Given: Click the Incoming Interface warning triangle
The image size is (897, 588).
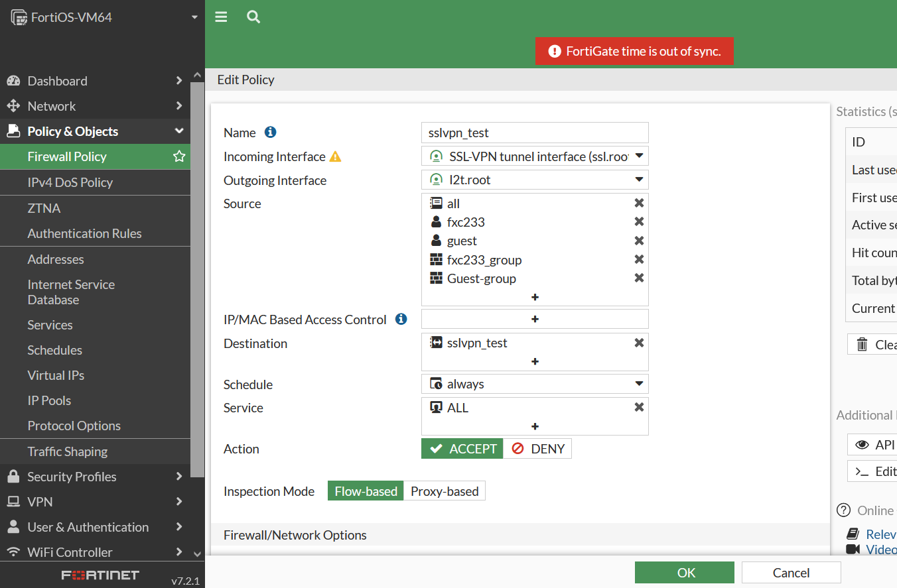Looking at the screenshot, I should click(x=336, y=156).
